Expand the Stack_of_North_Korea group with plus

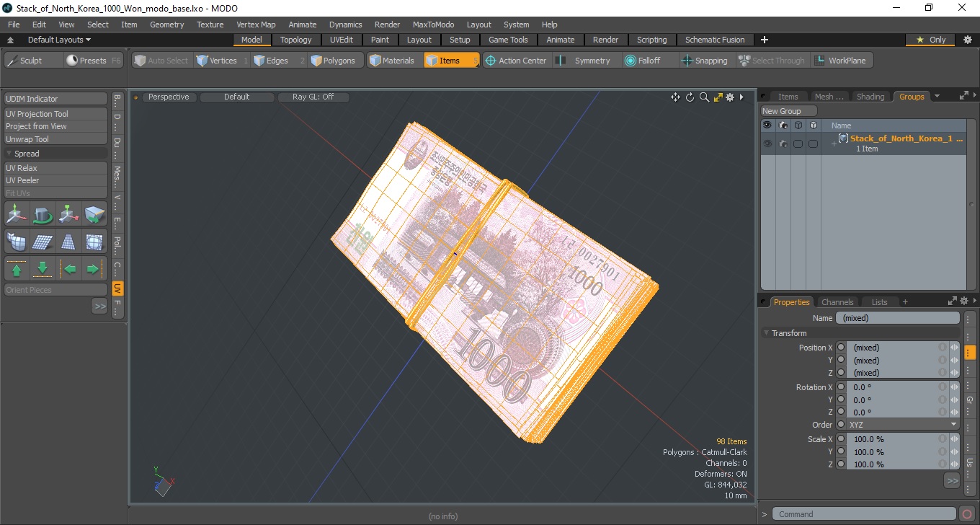coord(834,144)
